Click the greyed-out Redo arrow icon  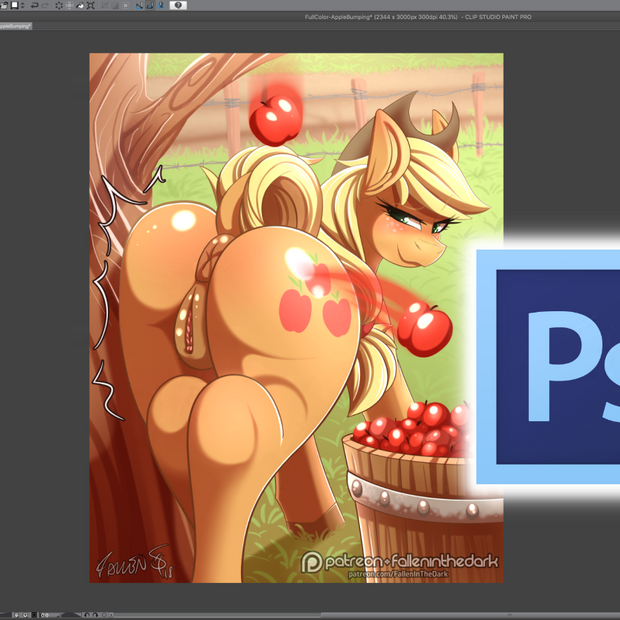point(45,5)
